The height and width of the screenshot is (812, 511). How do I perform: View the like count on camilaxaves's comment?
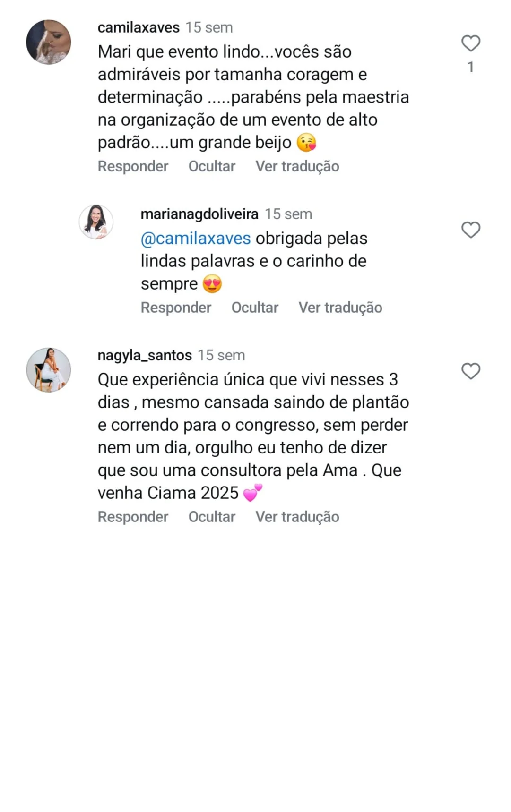[x=470, y=67]
